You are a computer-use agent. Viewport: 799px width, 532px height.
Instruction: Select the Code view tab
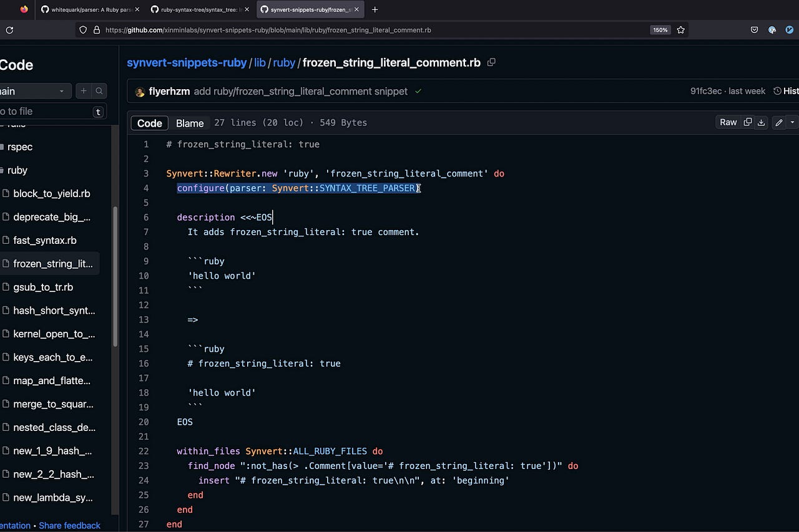[150, 123]
